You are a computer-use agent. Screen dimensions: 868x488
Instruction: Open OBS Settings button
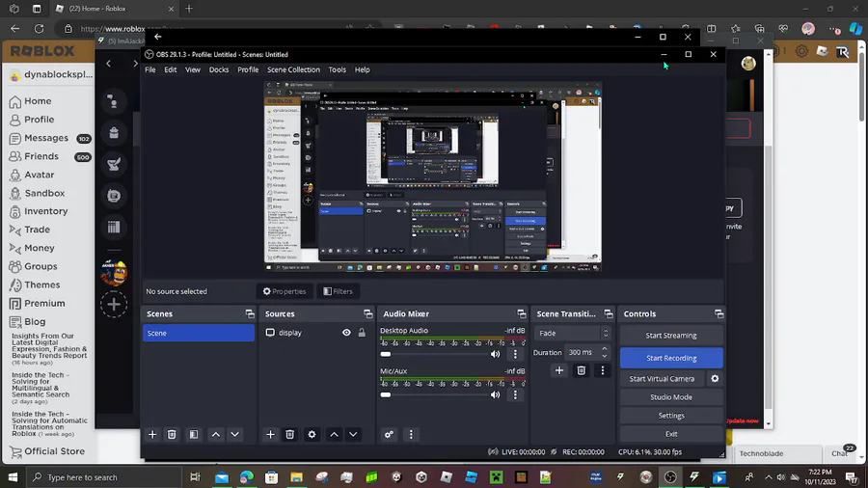[x=671, y=416]
